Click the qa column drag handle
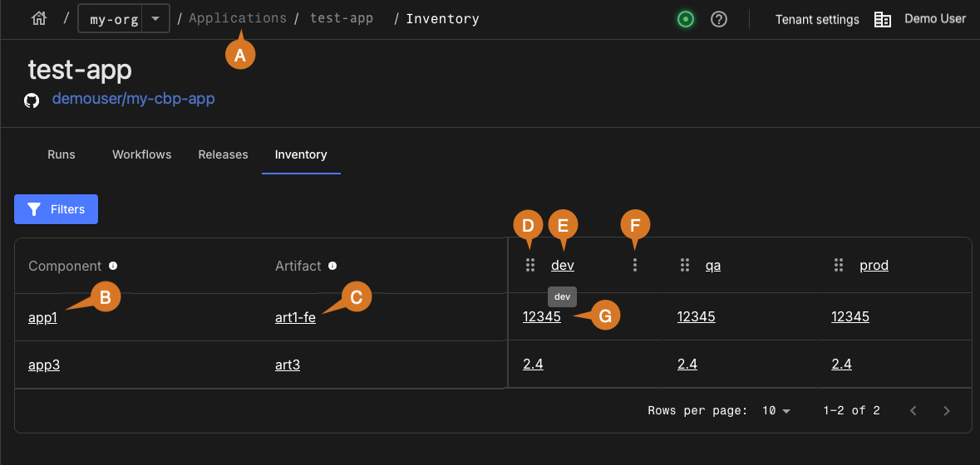This screenshot has height=465, width=980. point(684,265)
